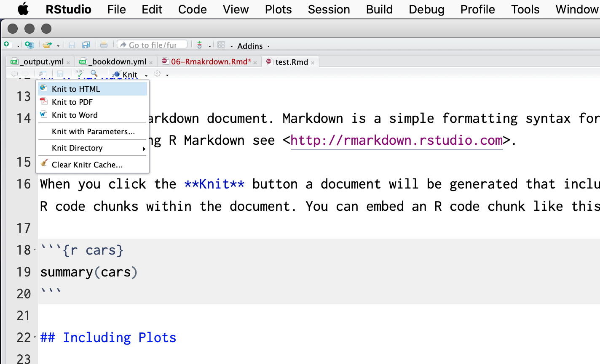Open the RStudio application menu
600x364 pixels.
(x=69, y=9)
